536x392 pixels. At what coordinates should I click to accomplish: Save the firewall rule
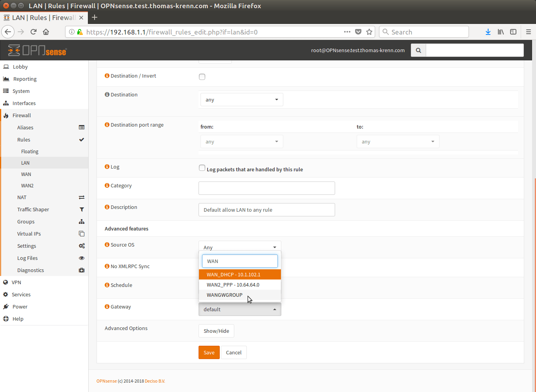(x=209, y=352)
